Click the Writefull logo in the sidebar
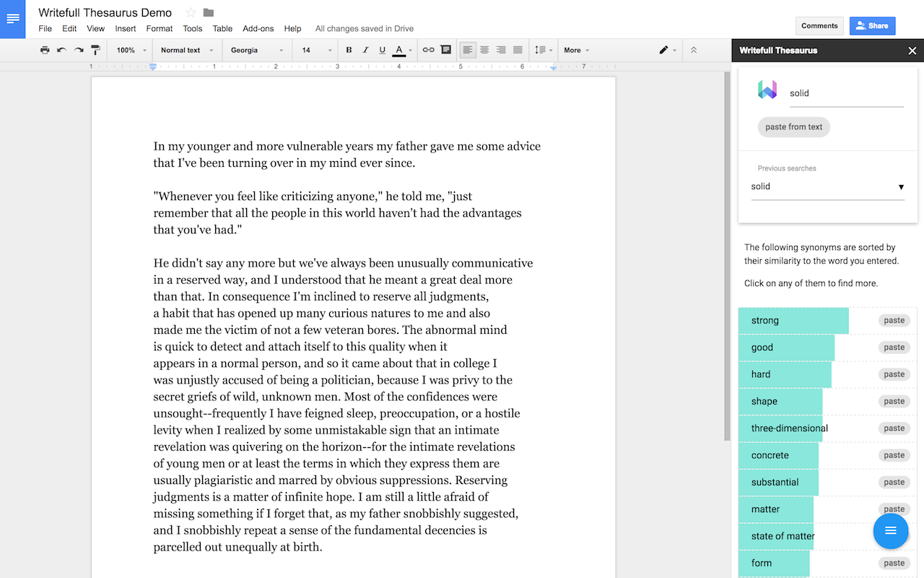924x578 pixels. tap(767, 90)
